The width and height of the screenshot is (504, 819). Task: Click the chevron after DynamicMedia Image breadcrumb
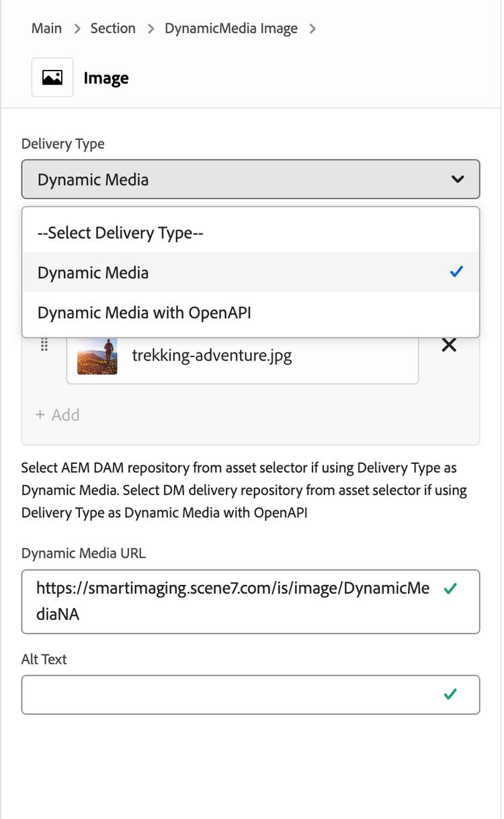312,29
